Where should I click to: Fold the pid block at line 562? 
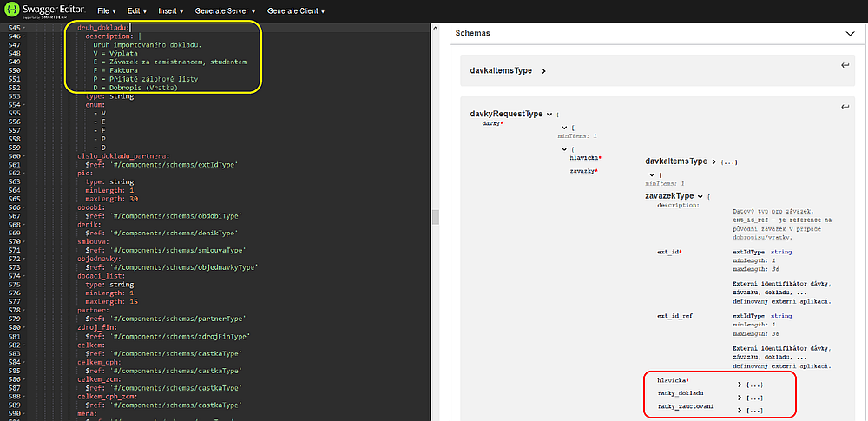[24, 173]
